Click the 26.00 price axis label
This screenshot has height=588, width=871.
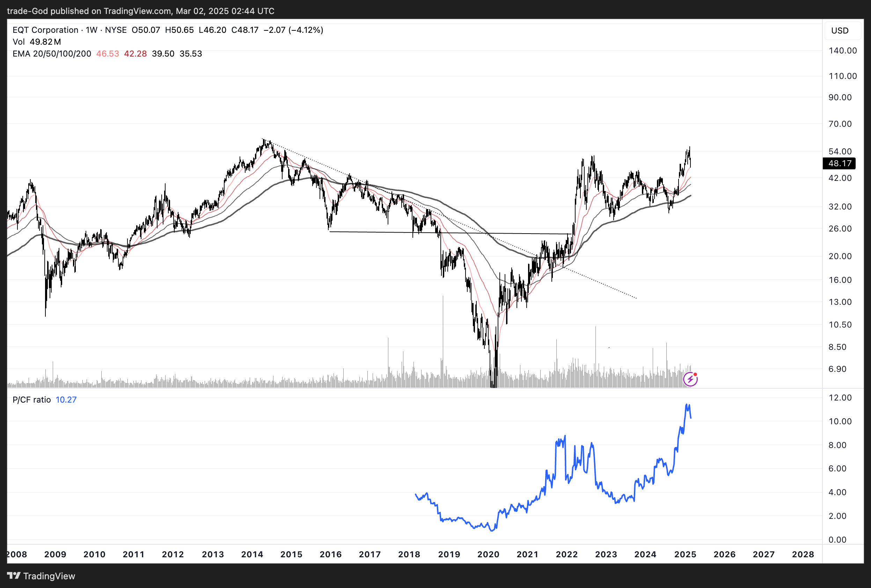click(x=840, y=229)
